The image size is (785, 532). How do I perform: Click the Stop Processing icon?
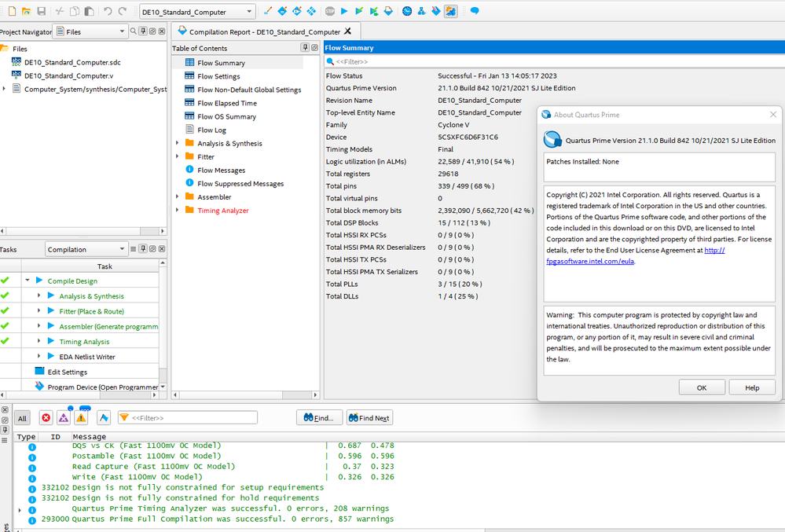tap(329, 12)
